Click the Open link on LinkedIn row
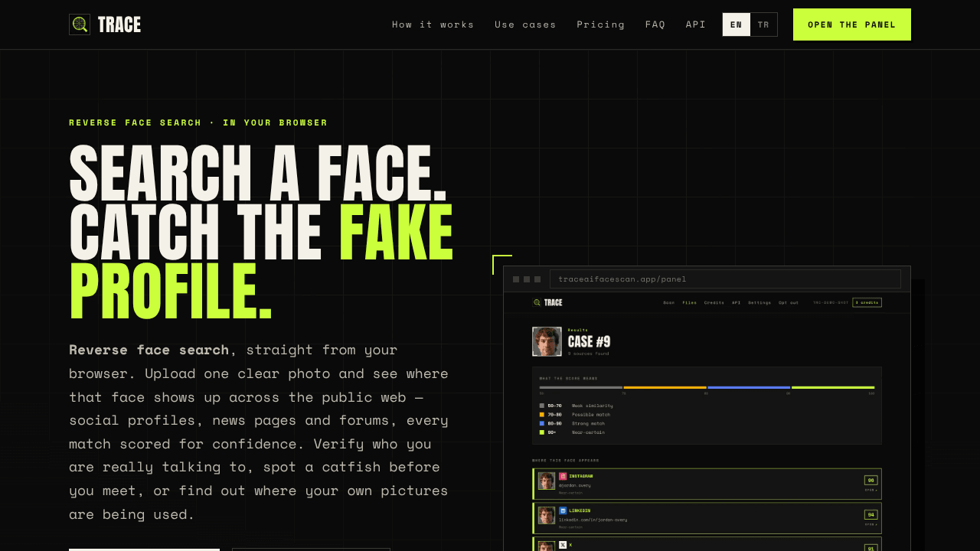The image size is (980, 551). pyautogui.click(x=871, y=524)
